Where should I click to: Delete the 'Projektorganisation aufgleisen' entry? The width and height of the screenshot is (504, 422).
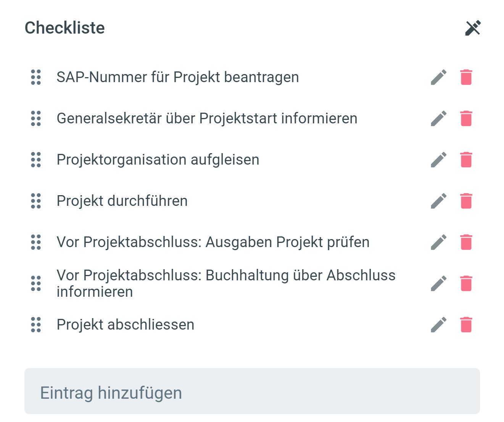pyautogui.click(x=466, y=160)
